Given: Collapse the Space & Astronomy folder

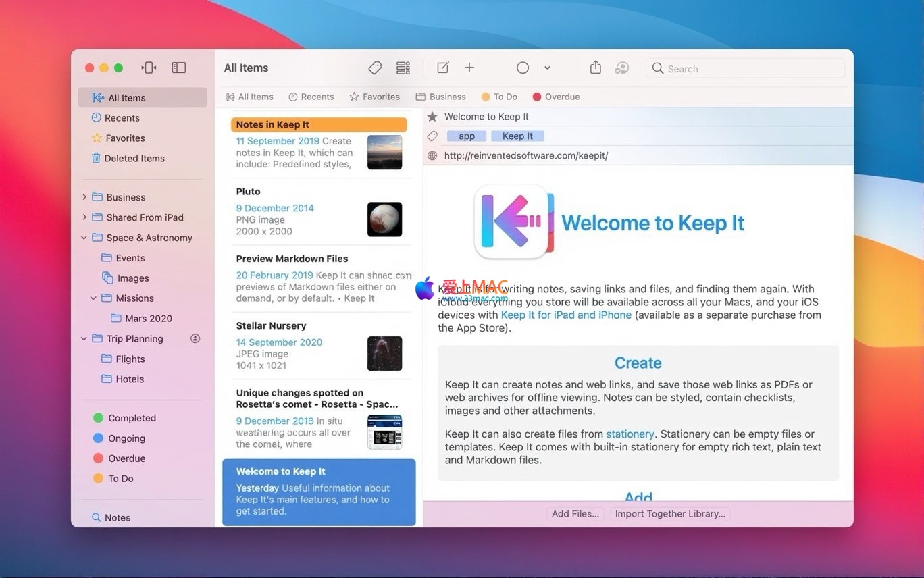Looking at the screenshot, I should (x=84, y=238).
